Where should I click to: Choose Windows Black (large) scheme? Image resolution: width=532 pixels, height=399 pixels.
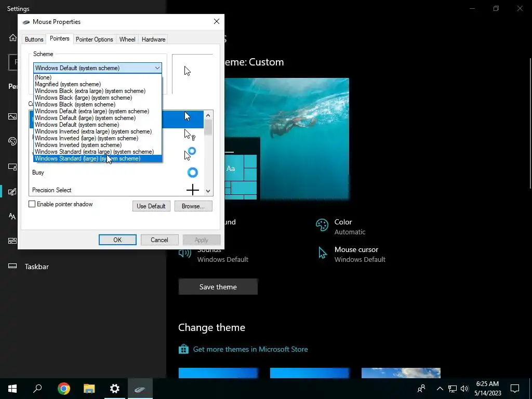(x=98, y=98)
